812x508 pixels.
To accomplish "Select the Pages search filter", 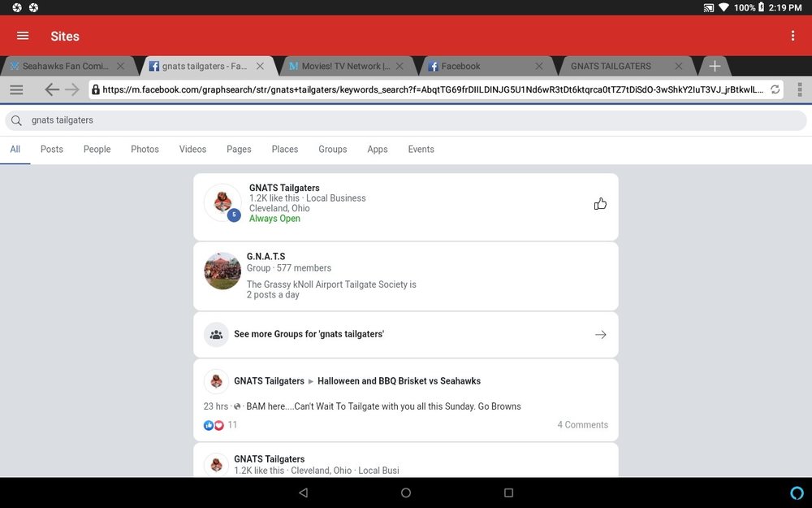I will pyautogui.click(x=239, y=150).
